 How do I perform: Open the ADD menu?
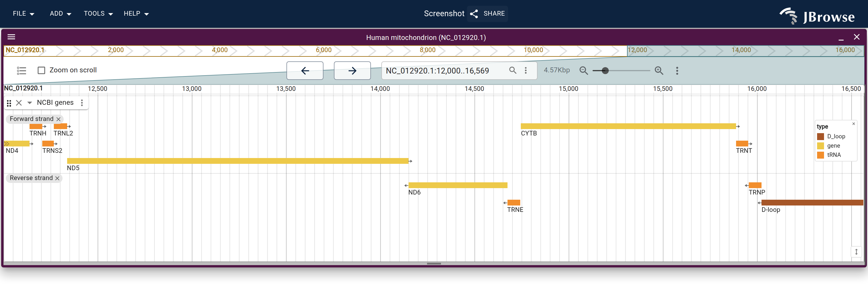(x=60, y=14)
